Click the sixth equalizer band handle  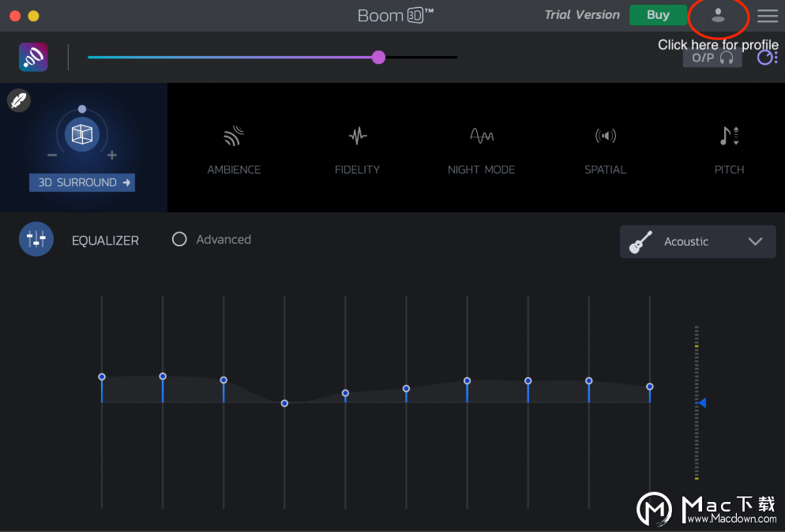[406, 389]
